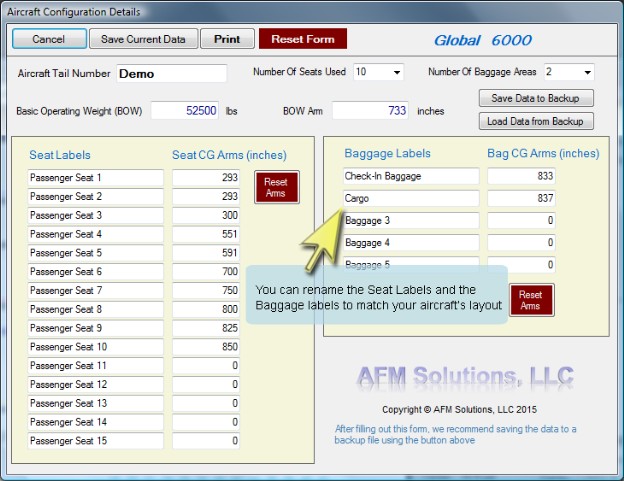Edit seat CG arm value 800
624x481 pixels.
click(x=206, y=309)
